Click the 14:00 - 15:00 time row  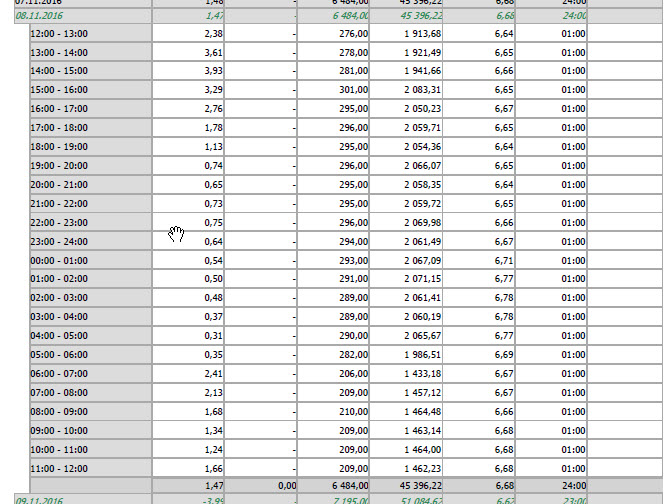346,71
